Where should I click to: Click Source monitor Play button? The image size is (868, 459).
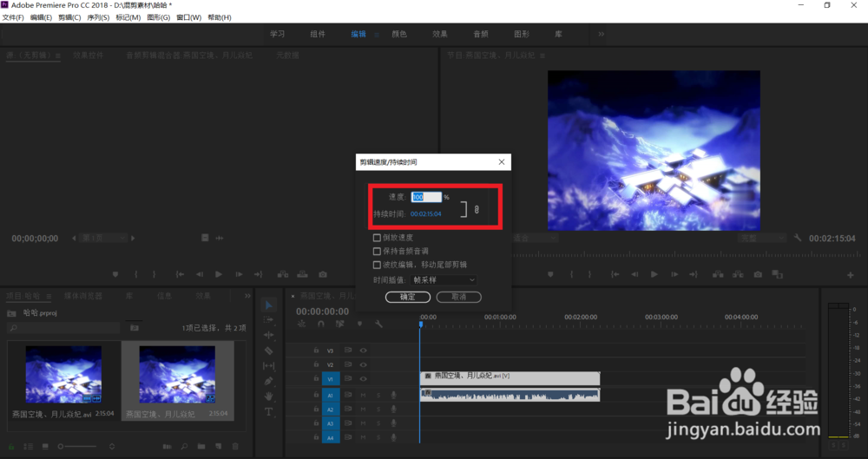(219, 274)
